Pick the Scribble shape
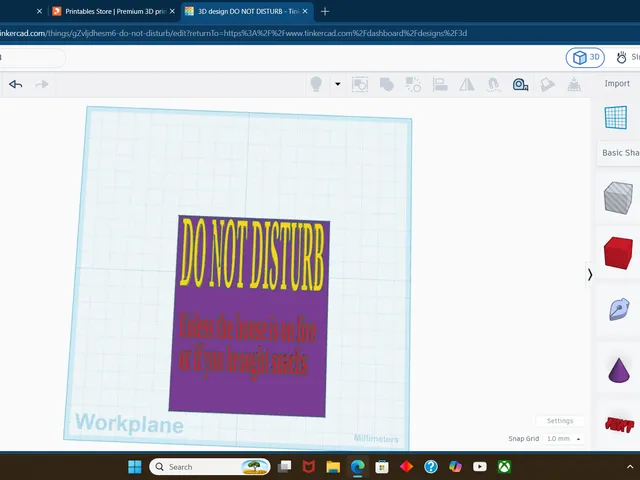Screen dimensions: 640x480 [x=619, y=309]
